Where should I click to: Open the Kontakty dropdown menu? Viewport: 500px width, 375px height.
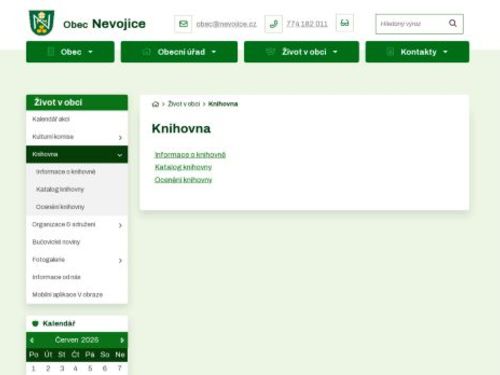coord(417,52)
